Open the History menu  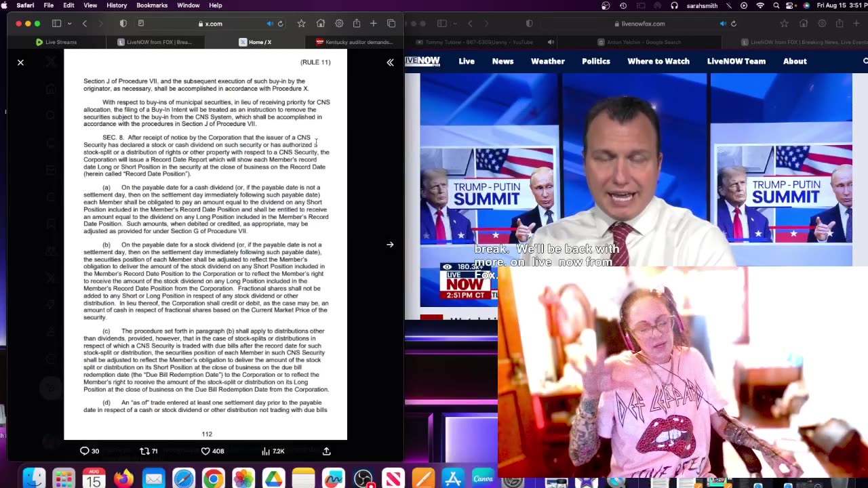(x=117, y=5)
